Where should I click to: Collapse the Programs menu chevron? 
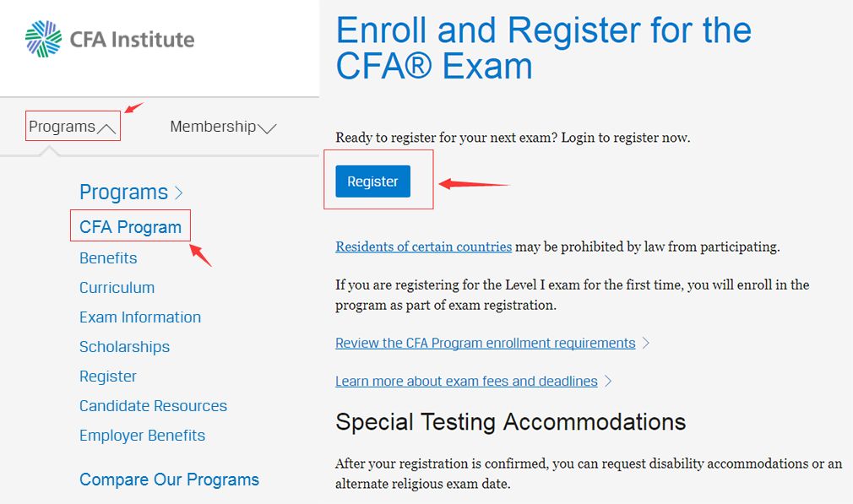click(106, 128)
